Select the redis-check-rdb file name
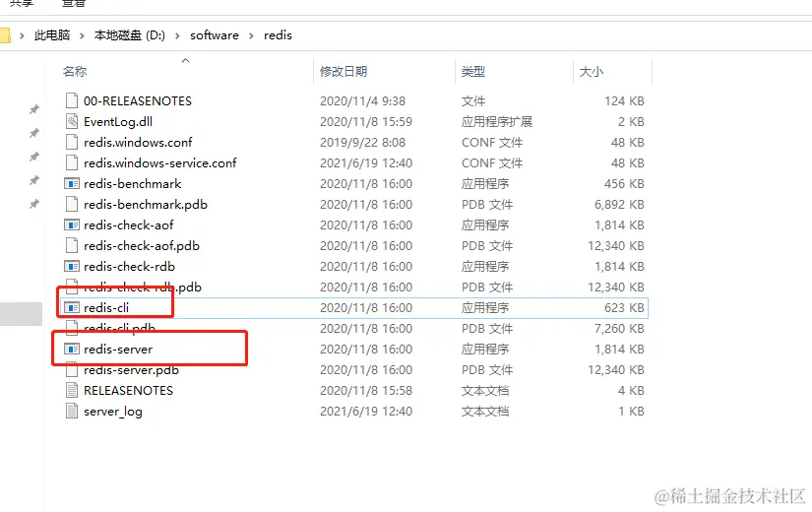The height and width of the screenshot is (512, 812). click(130, 267)
